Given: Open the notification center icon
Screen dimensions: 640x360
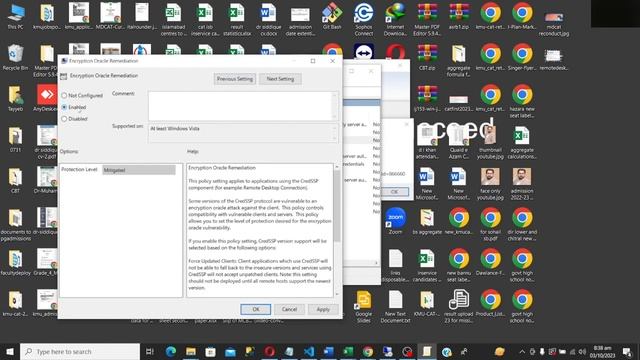Looking at the screenshot, I should [x=627, y=351].
